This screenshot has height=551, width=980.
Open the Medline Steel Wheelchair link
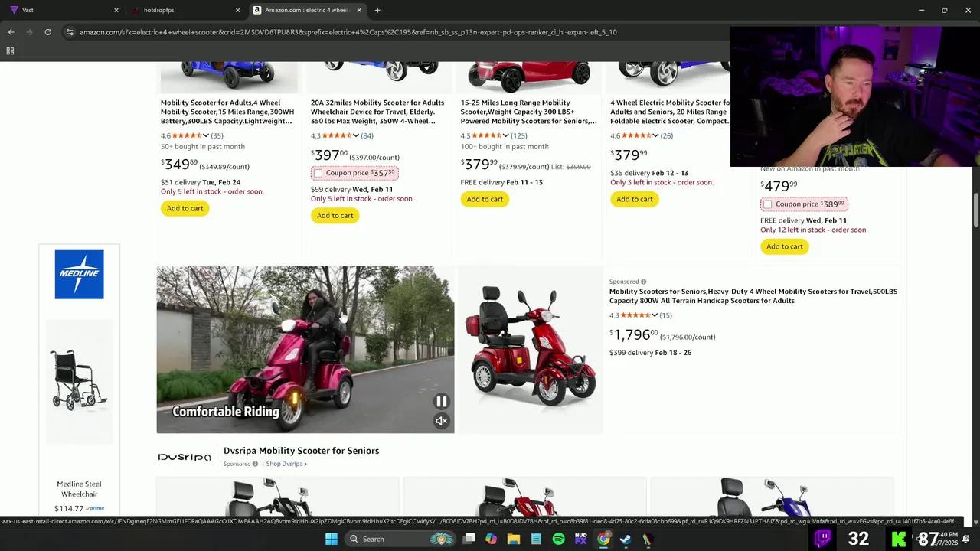click(x=79, y=489)
